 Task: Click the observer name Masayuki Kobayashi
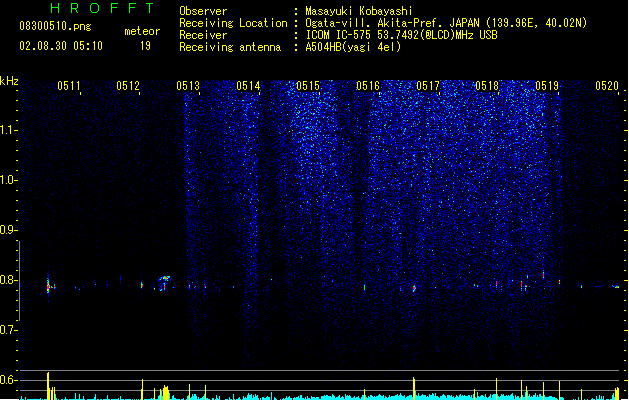(359, 11)
